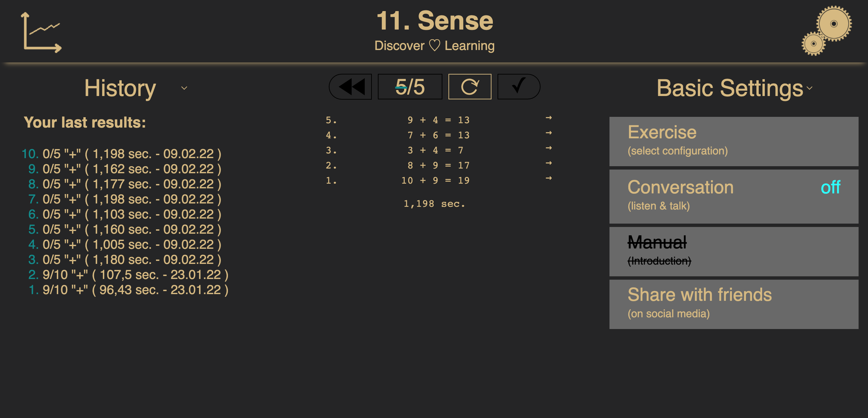
Task: Expand the Basic Settings dropdown chevron
Action: 810,88
